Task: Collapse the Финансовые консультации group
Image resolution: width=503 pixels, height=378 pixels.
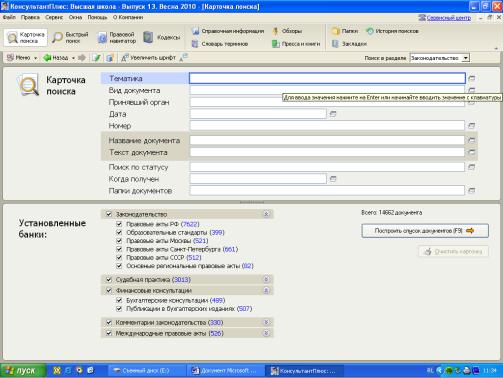Action: (266, 290)
